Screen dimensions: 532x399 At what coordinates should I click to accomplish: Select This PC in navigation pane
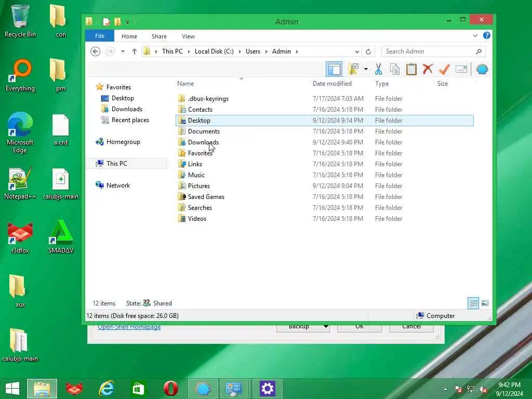click(117, 164)
